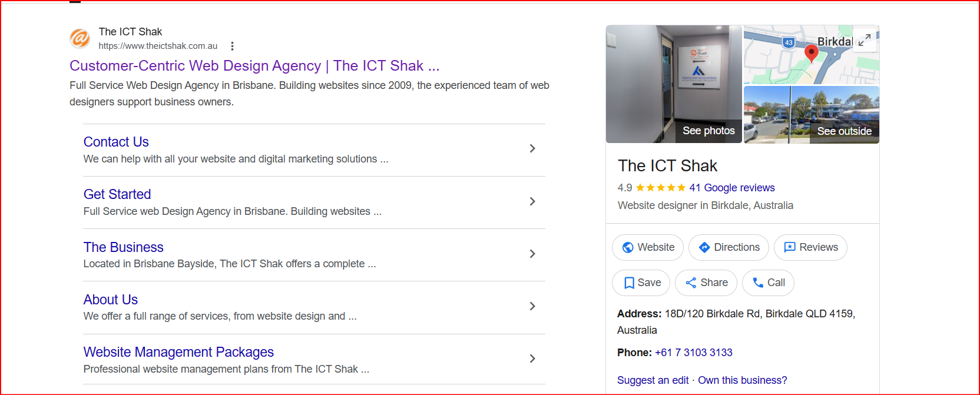The height and width of the screenshot is (395, 980).
Task: Open the Website button with globe icon
Action: pyautogui.click(x=648, y=247)
